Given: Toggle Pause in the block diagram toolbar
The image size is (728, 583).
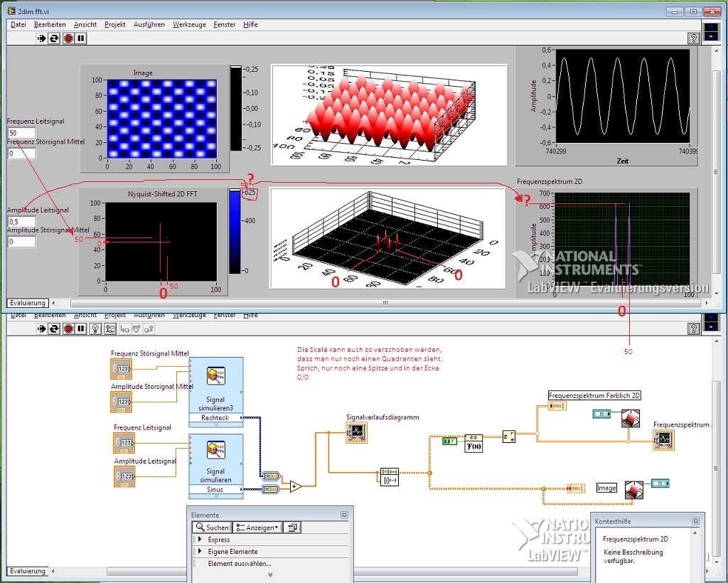Looking at the screenshot, I should (81, 329).
